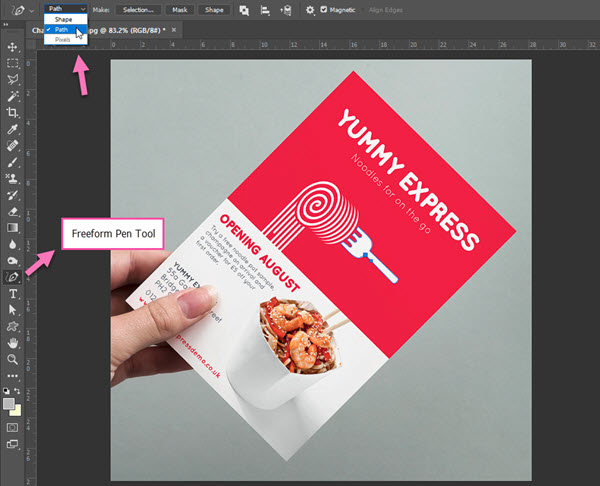
Task: Select the Brush tool
Action: (12, 162)
